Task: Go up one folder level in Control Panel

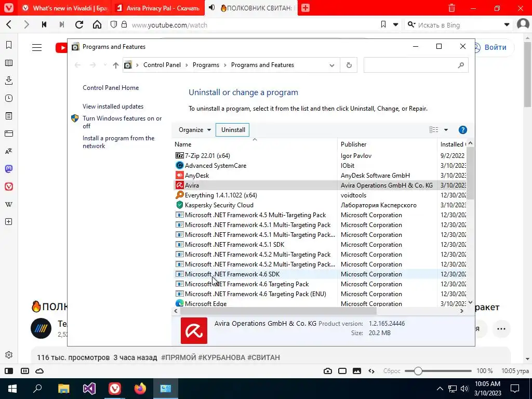Action: click(x=116, y=65)
